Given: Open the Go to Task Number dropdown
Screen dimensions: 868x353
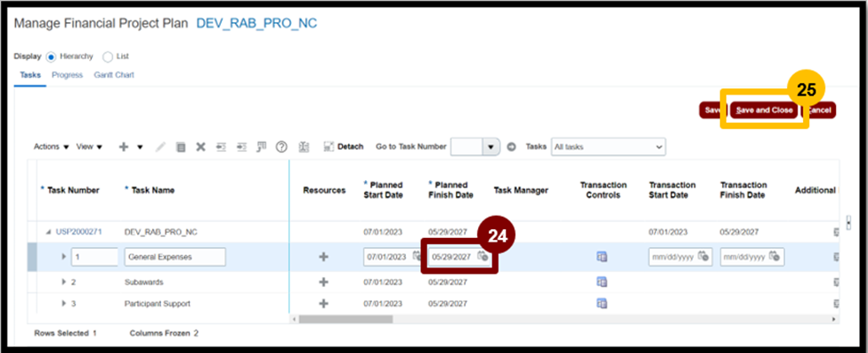Looking at the screenshot, I should 491,147.
